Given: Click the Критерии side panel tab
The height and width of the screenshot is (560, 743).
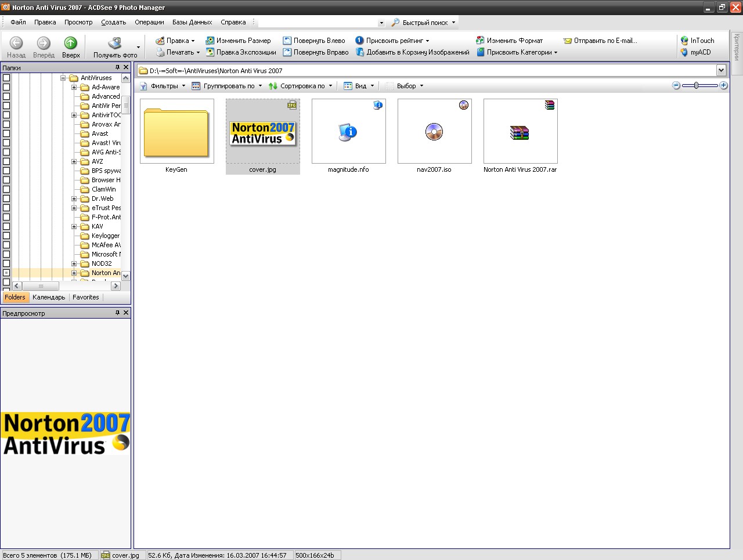Looking at the screenshot, I should [x=737, y=53].
